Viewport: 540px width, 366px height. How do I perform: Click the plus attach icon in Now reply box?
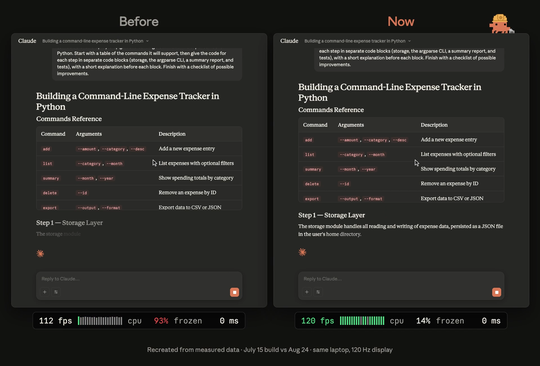307,292
